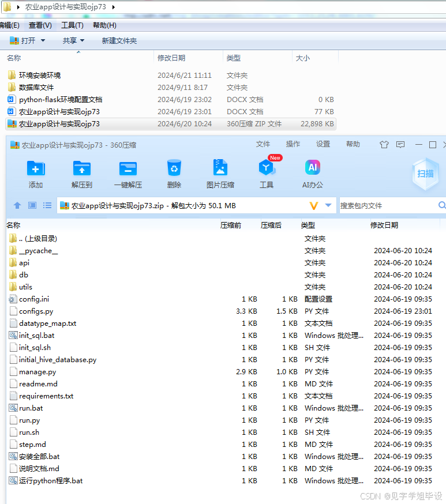Expand the 共享 dropdown arrow in Explorer
The width and height of the screenshot is (446, 504).
(x=82, y=40)
